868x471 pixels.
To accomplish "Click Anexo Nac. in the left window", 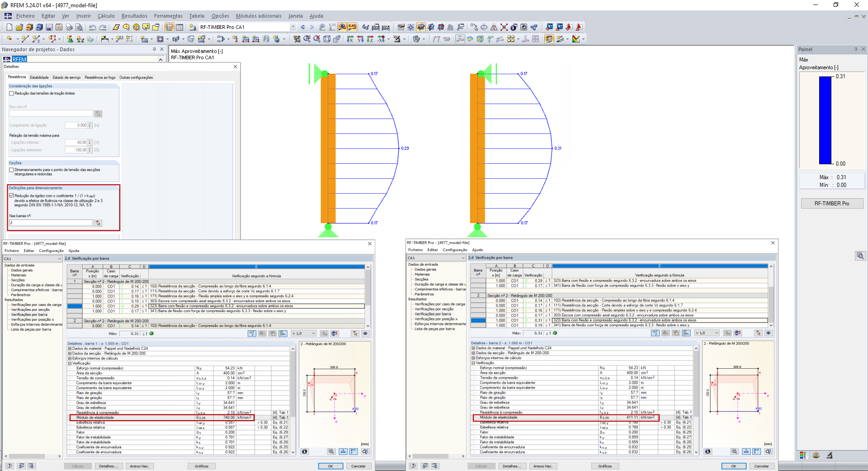I will tap(139, 466).
